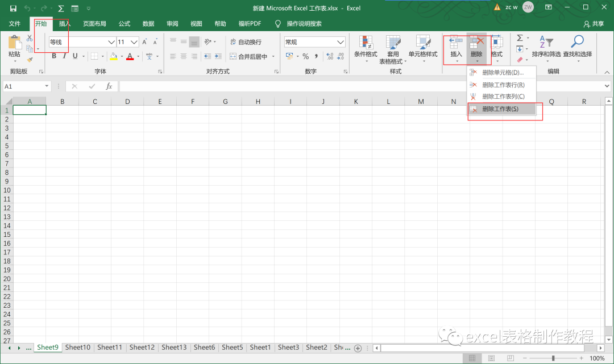Select 删除工作表(S) menu item
614x364 pixels.
click(x=502, y=109)
